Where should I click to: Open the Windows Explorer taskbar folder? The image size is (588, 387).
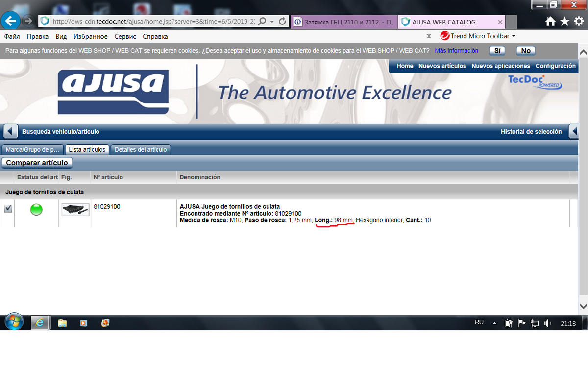click(62, 323)
